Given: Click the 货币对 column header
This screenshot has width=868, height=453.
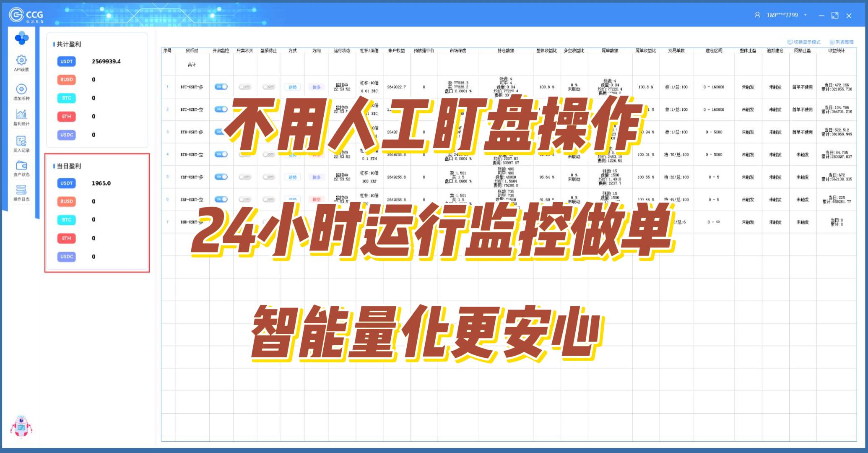Looking at the screenshot, I should tap(192, 50).
